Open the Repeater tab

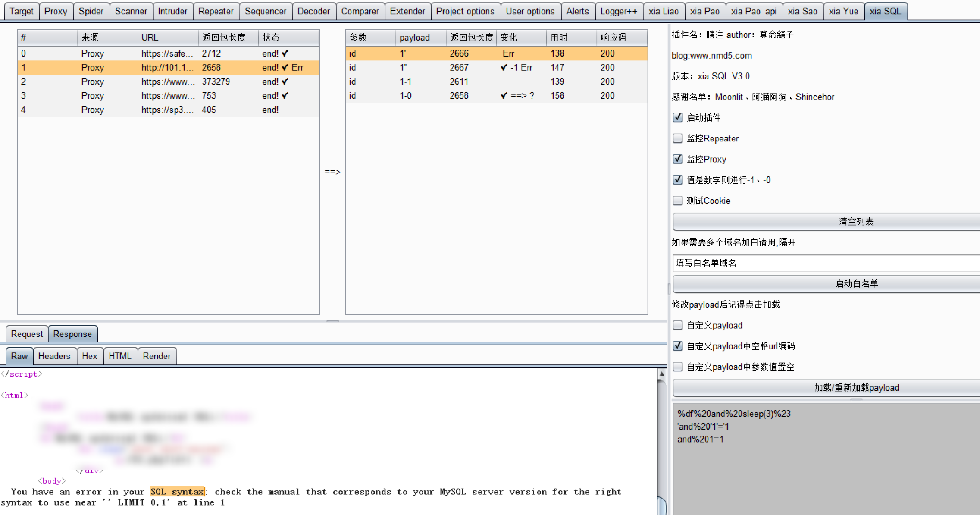(216, 11)
